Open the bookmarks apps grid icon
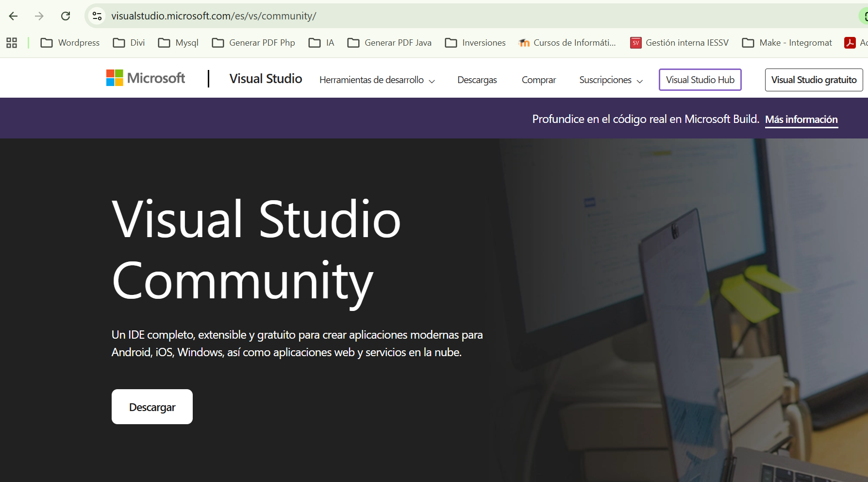 (11, 43)
